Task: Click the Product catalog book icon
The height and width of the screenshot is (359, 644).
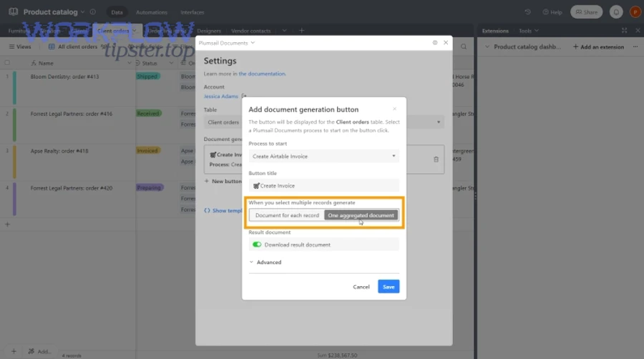Action: [13, 12]
